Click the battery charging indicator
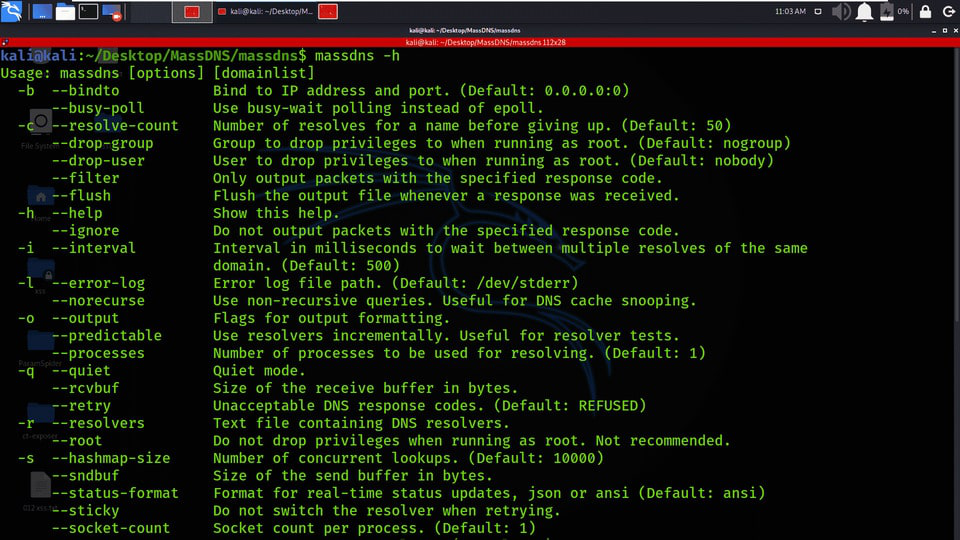Screen dimensions: 960x540 887,12
